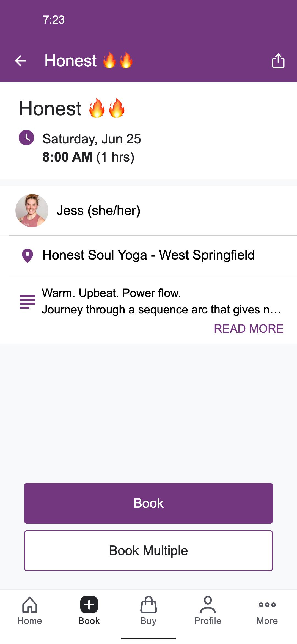The height and width of the screenshot is (644, 297).
Task: Open instructor Jess (she/her) name
Action: click(98, 211)
